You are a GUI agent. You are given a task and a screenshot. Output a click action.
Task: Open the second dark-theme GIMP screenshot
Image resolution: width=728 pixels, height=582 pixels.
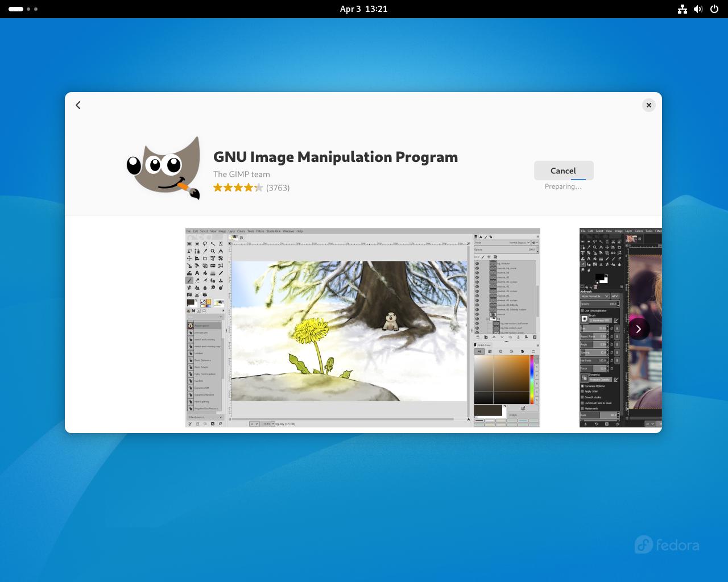(621, 327)
